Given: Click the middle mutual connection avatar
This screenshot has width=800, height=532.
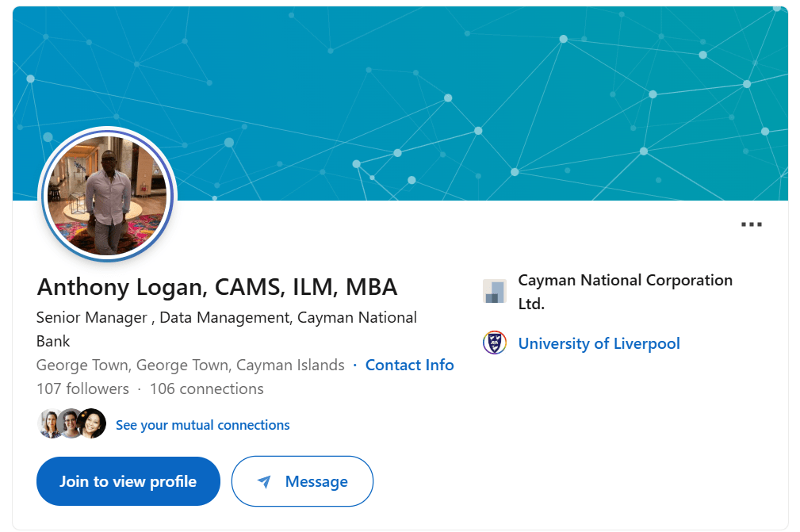Looking at the screenshot, I should tap(71, 424).
